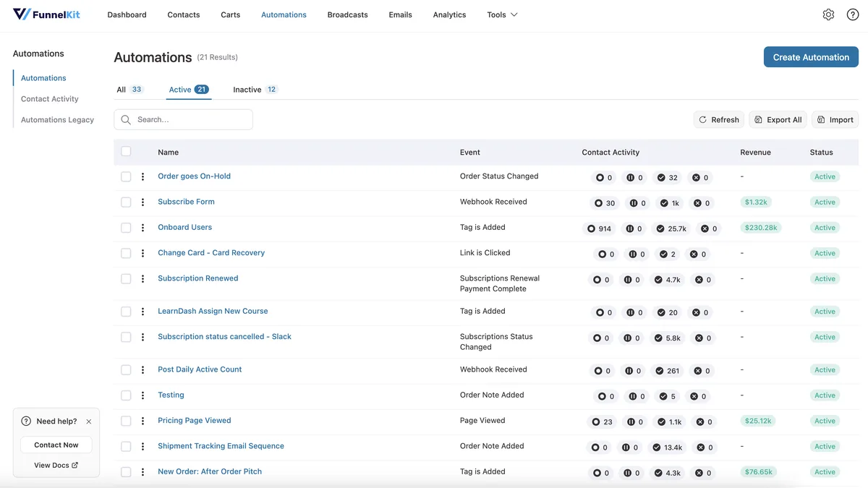Click completed count 13.4k for Shipment Tracking
868x488 pixels.
tap(667, 448)
